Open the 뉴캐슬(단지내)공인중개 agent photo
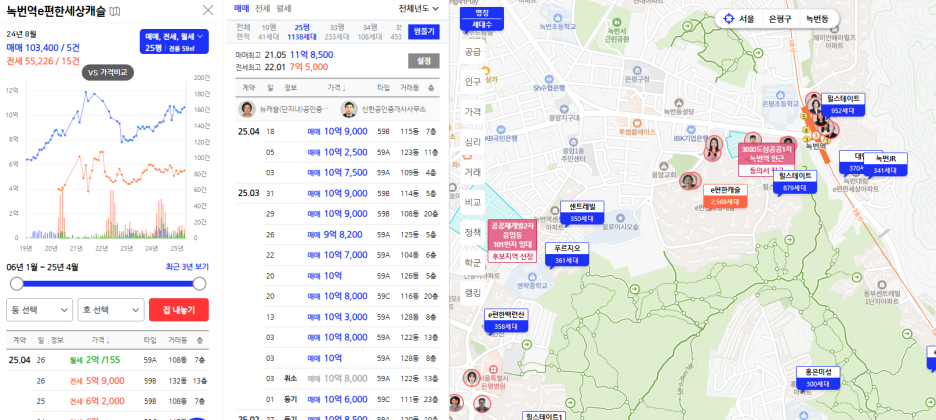 247,110
